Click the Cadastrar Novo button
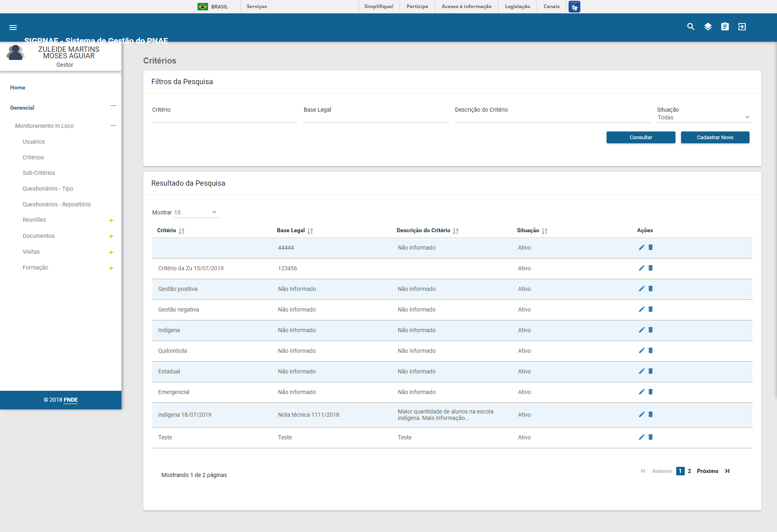Viewport: 777px width, 532px height. (x=715, y=138)
